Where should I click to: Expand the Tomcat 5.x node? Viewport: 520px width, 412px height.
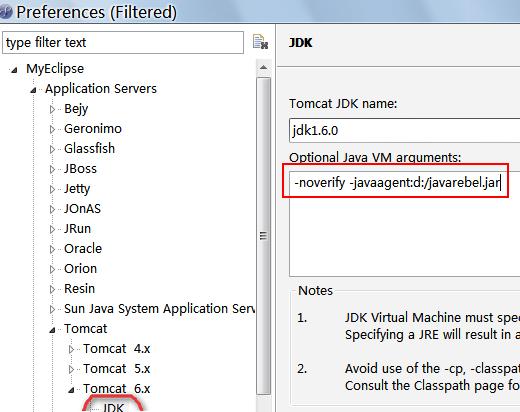71,369
